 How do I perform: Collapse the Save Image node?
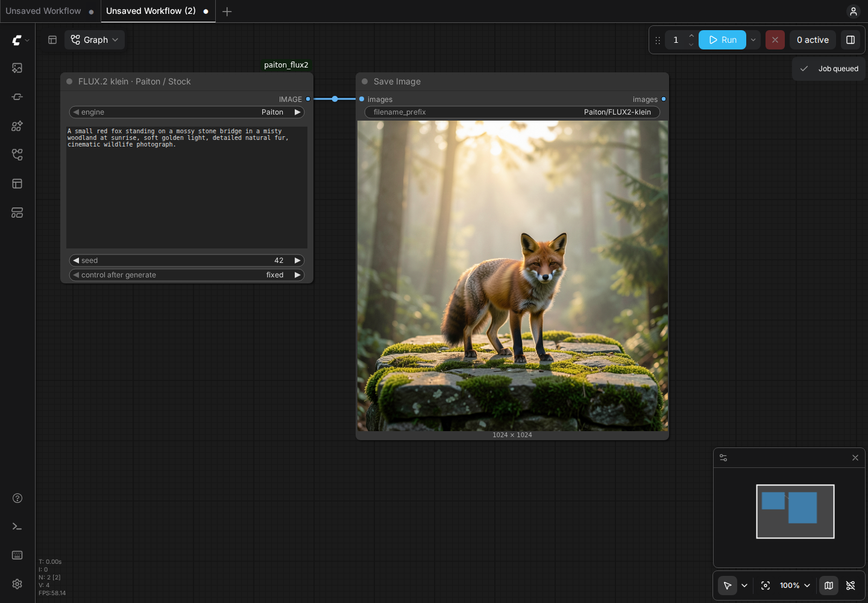pyautogui.click(x=365, y=81)
